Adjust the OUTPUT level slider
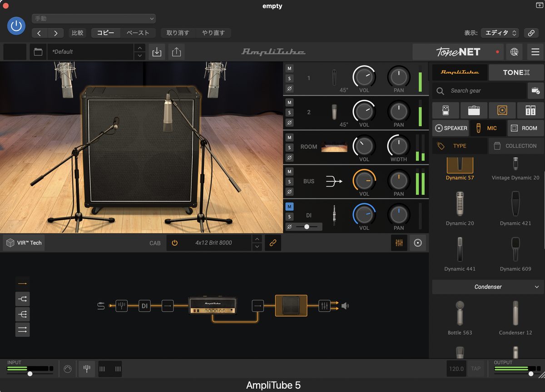This screenshot has height=392, width=545. (x=530, y=373)
